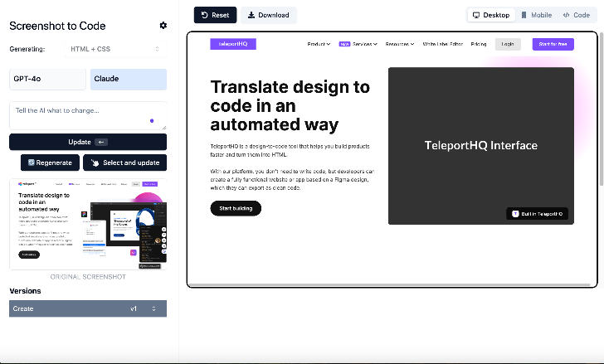Select the Claude model tab
604x364 pixels.
129,79
